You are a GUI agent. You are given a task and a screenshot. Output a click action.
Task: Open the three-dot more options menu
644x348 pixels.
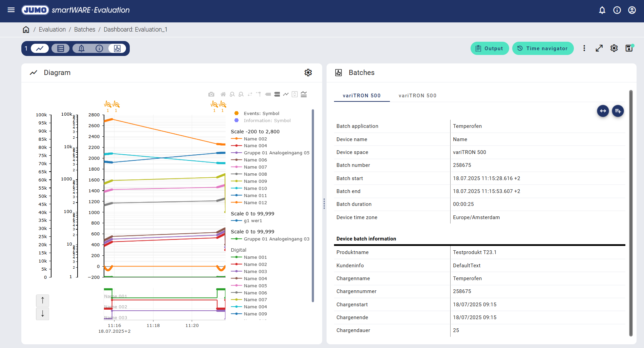(x=584, y=49)
